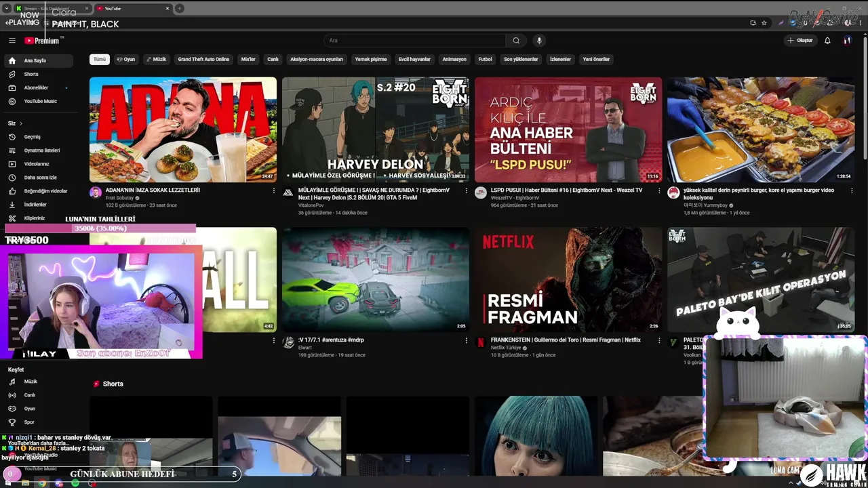Open a new browser tab
Image resolution: width=868 pixels, height=488 pixels.
click(x=179, y=9)
